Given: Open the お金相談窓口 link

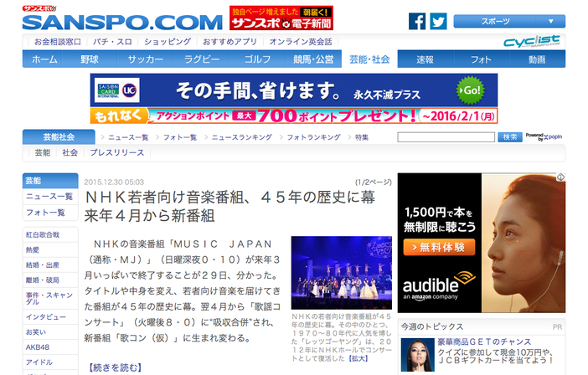Looking at the screenshot, I should pyautogui.click(x=57, y=42).
